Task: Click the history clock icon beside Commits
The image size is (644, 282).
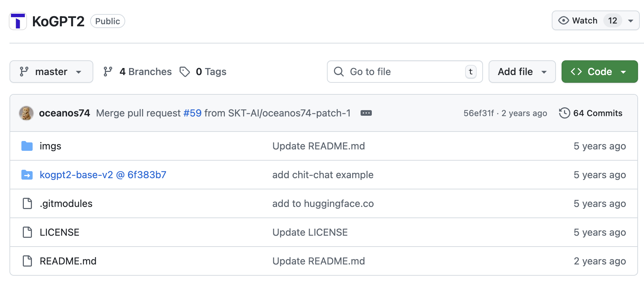Action: 564,113
